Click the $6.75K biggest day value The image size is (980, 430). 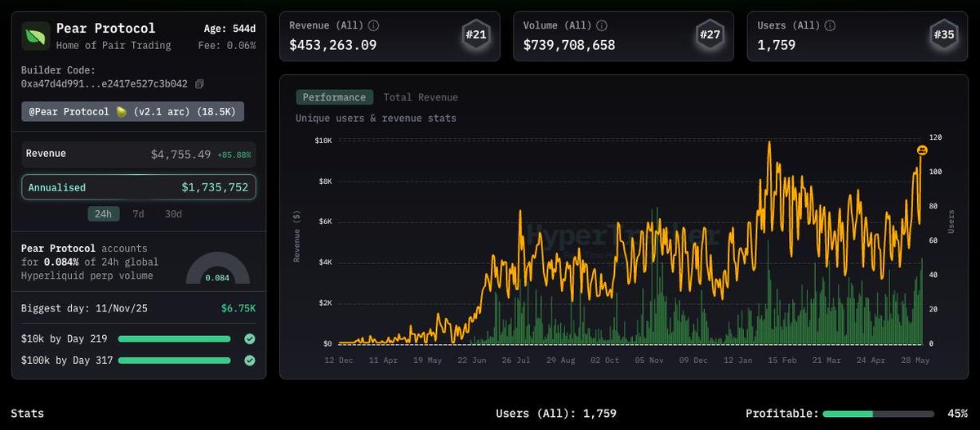click(238, 308)
